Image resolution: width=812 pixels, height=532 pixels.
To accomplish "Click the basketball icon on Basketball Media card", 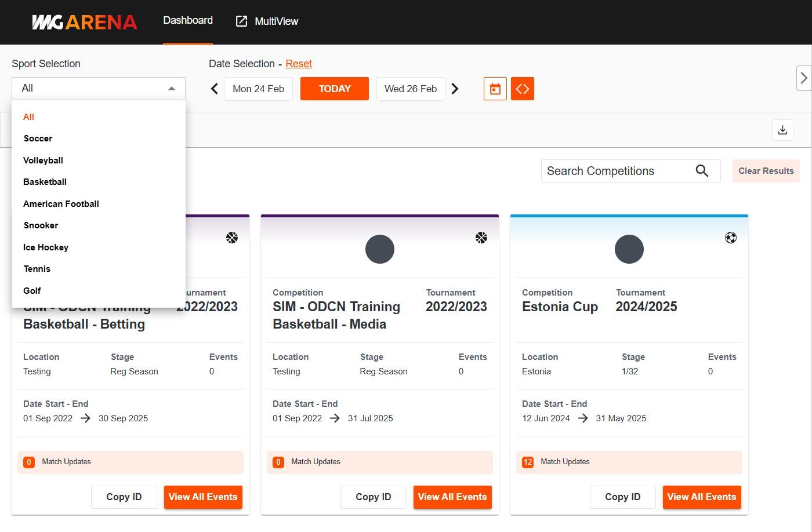I will click(481, 238).
